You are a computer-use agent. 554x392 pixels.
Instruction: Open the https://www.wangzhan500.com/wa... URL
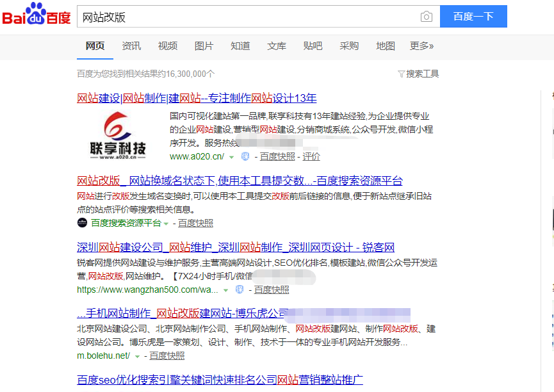point(147,290)
